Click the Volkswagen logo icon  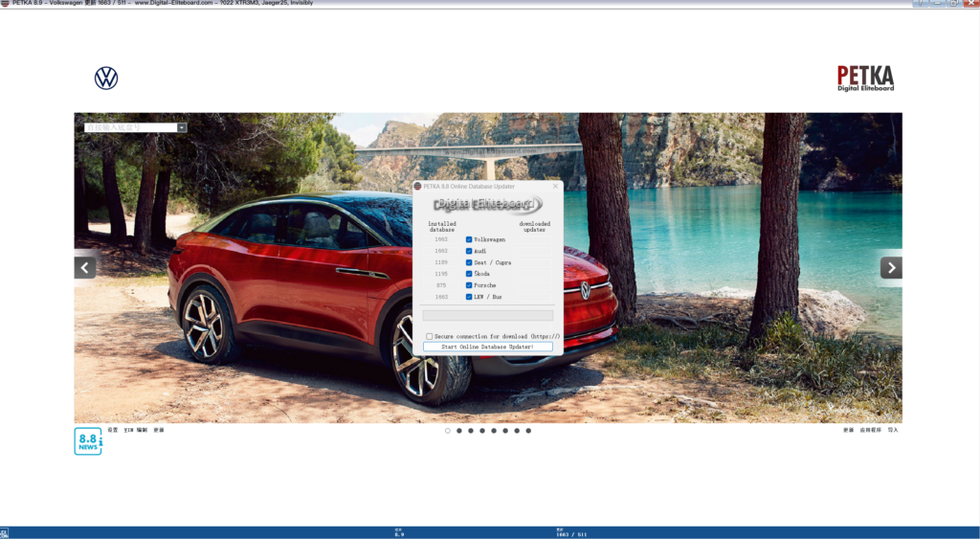[x=106, y=79]
